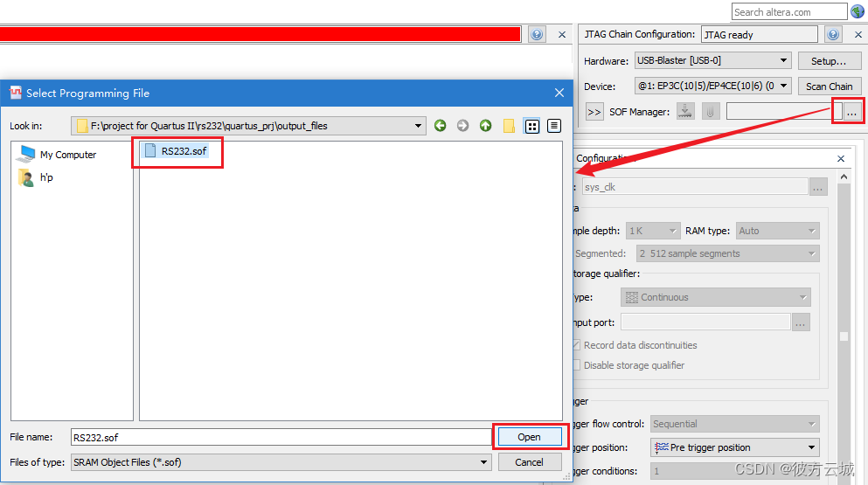Viewport: 868px width, 485px height.
Task: Close the red status bar panel
Action: coord(562,34)
